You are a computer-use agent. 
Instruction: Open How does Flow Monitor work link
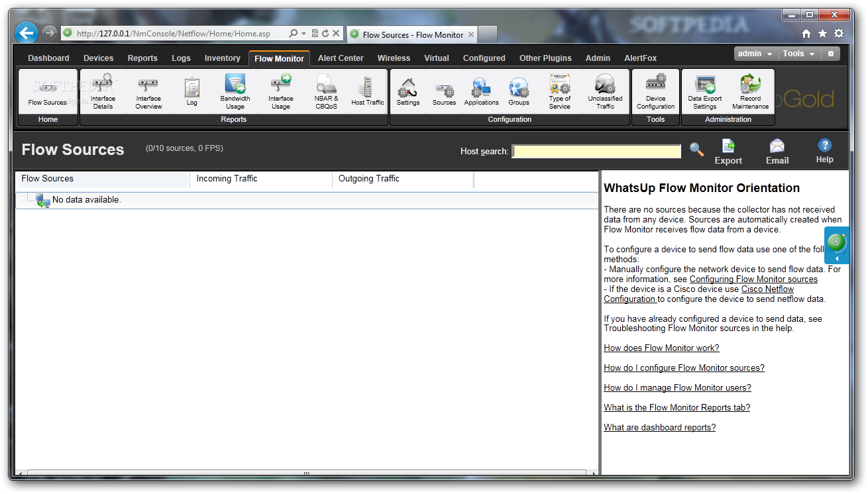[x=661, y=348]
